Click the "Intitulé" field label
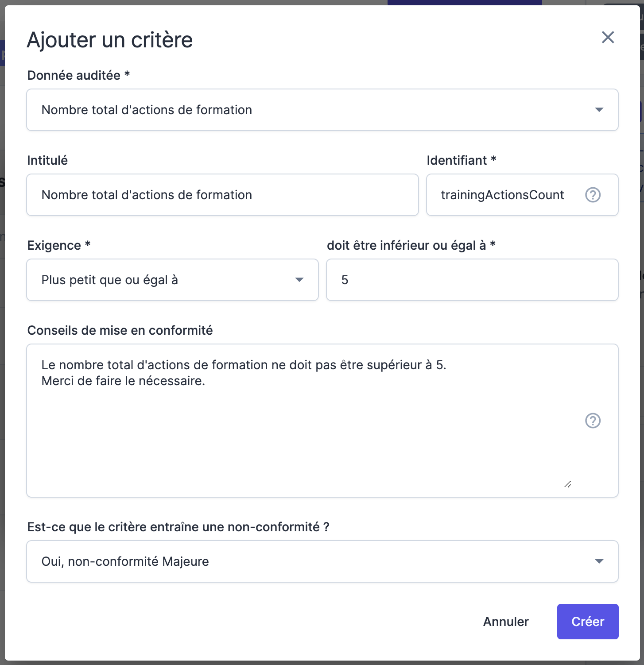 click(x=47, y=160)
